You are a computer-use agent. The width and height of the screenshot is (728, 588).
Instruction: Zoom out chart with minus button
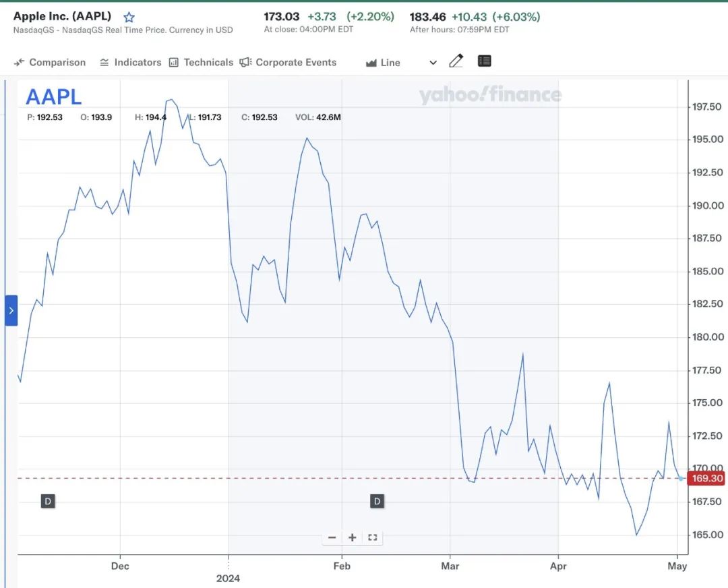[332, 537]
